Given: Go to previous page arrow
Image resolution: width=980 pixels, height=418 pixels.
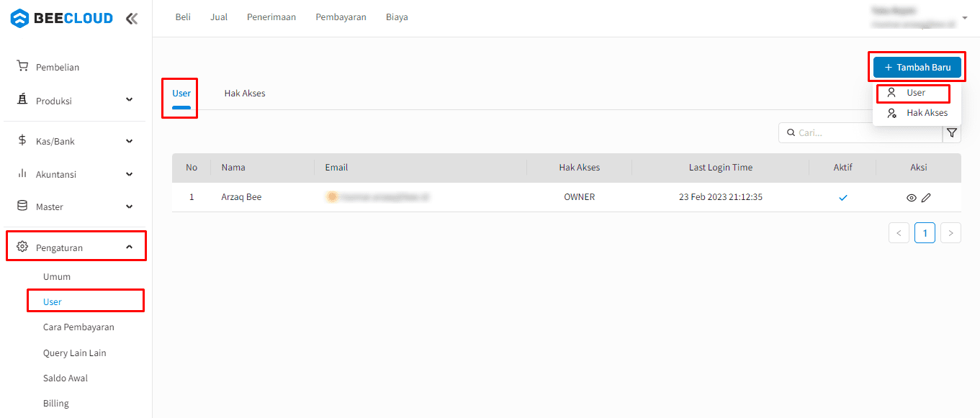Looking at the screenshot, I should pos(899,232).
